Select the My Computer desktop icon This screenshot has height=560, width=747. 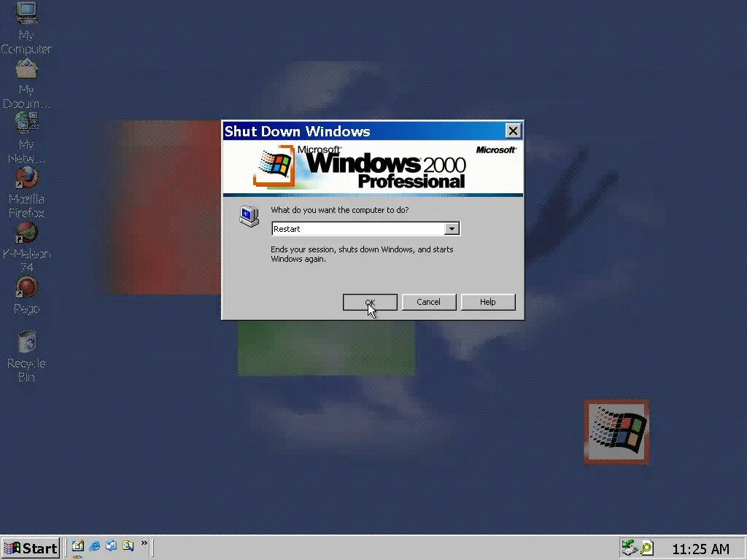[26, 28]
